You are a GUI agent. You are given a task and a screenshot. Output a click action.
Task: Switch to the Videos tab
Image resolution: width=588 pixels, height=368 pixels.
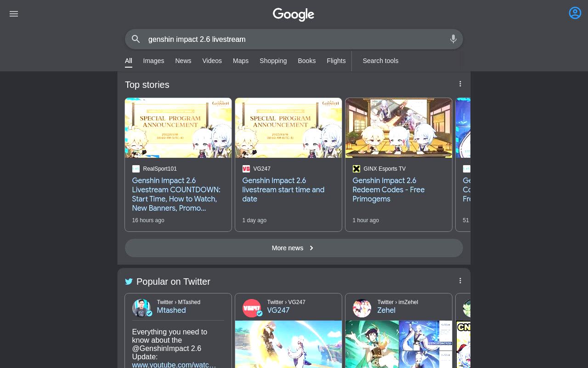click(x=212, y=61)
